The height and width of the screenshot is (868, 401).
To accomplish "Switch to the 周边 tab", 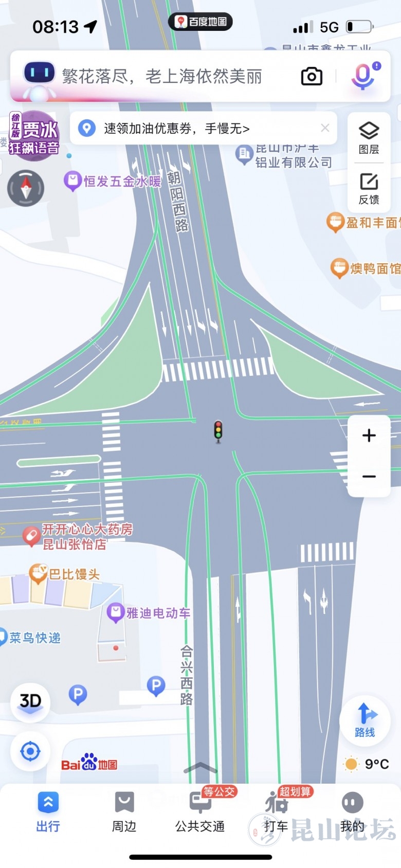I will click(124, 811).
